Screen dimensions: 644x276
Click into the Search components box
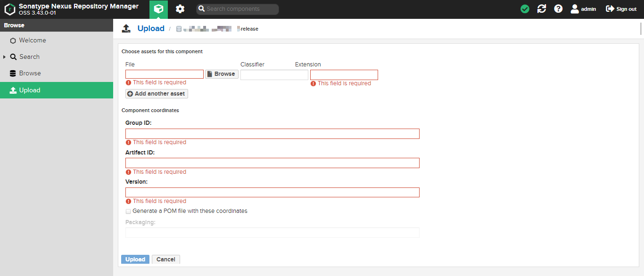[241, 9]
